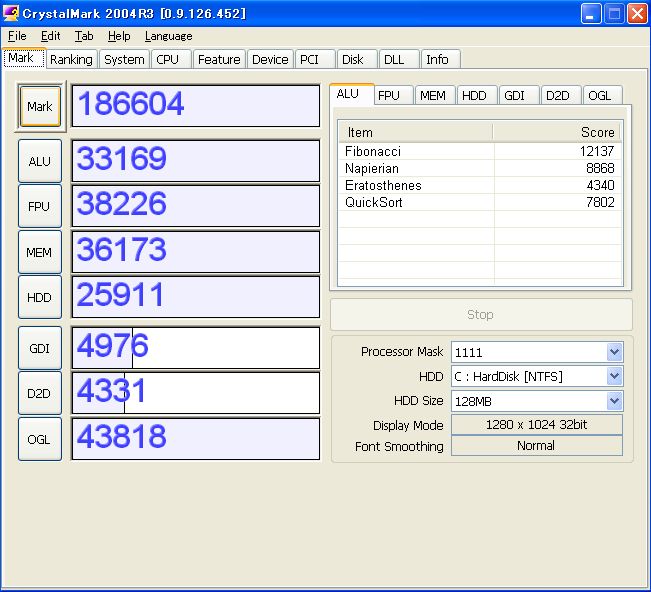This screenshot has height=592, width=651.
Task: Open the Language menu
Action: (168, 36)
